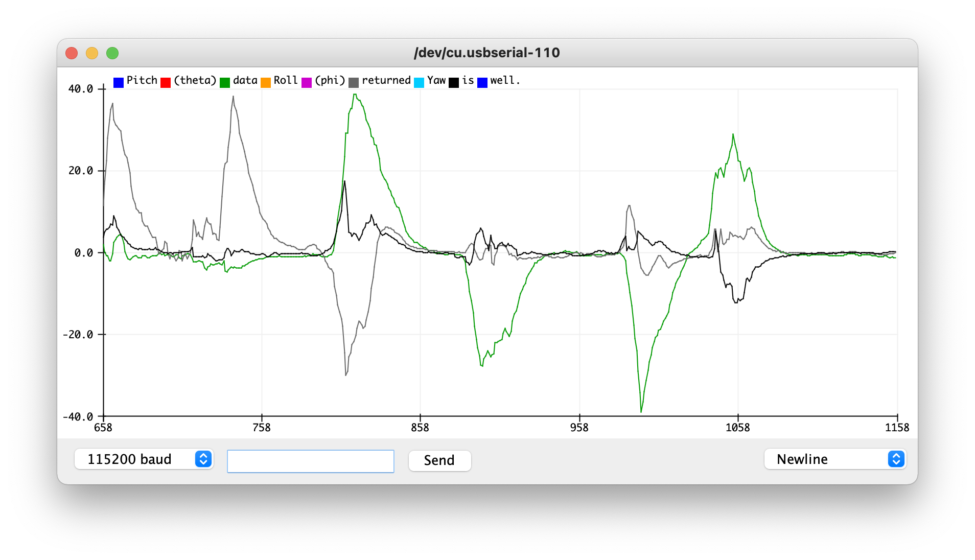Click the '(phi)' legend label
This screenshot has height=560, width=975.
coord(330,80)
